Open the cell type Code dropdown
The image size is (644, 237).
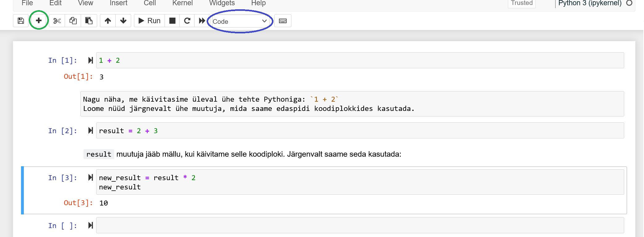(x=240, y=21)
